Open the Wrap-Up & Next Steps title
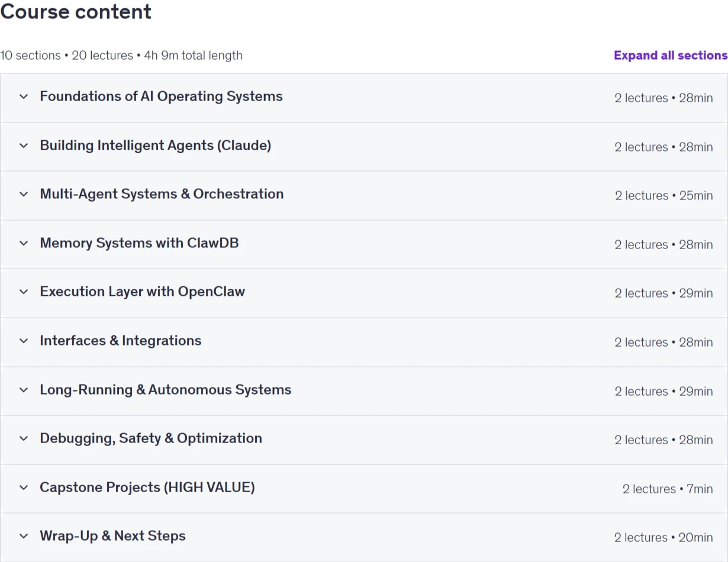Screen dimensions: 728x562 [112, 536]
